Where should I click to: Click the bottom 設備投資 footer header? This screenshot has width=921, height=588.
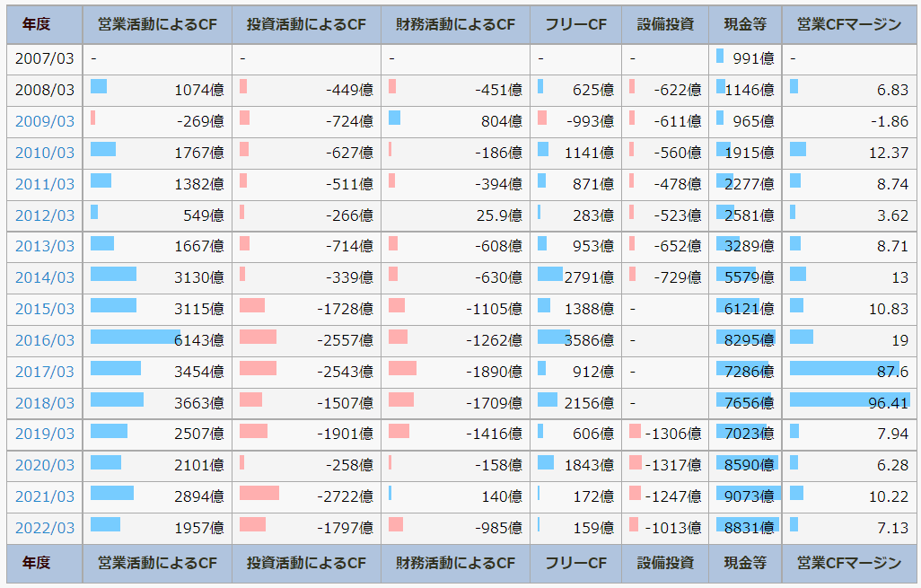[665, 563]
